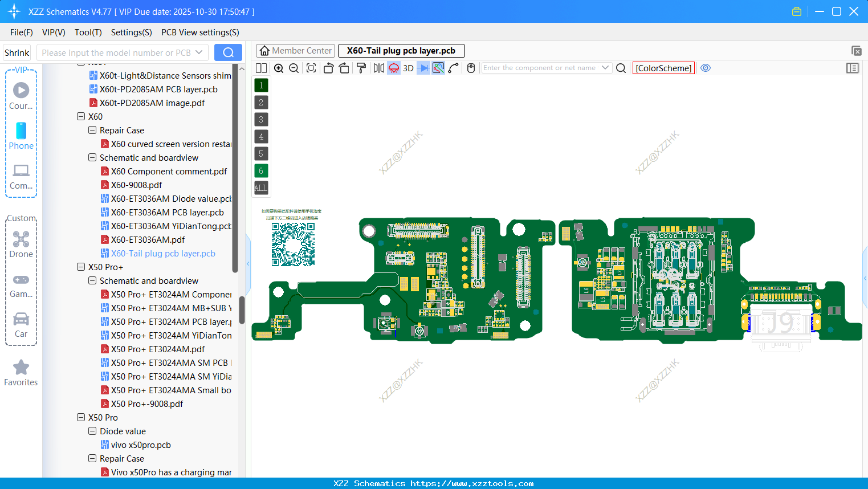
Task: Click the rotate left toolbar icon
Action: coord(328,67)
